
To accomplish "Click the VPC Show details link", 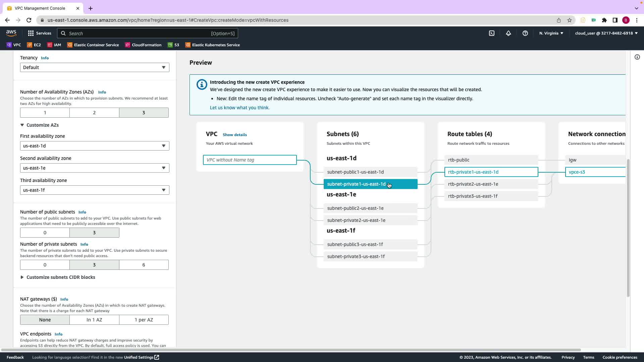I will point(234,135).
